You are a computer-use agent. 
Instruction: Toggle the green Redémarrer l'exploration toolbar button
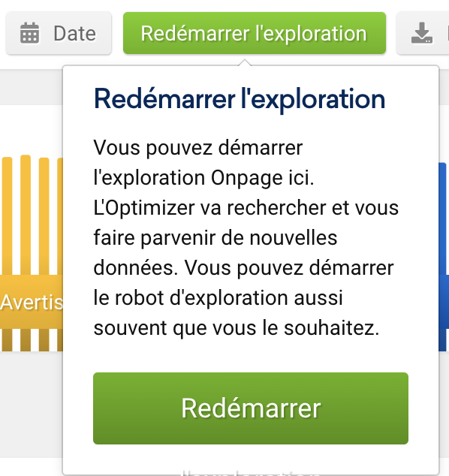point(255,33)
